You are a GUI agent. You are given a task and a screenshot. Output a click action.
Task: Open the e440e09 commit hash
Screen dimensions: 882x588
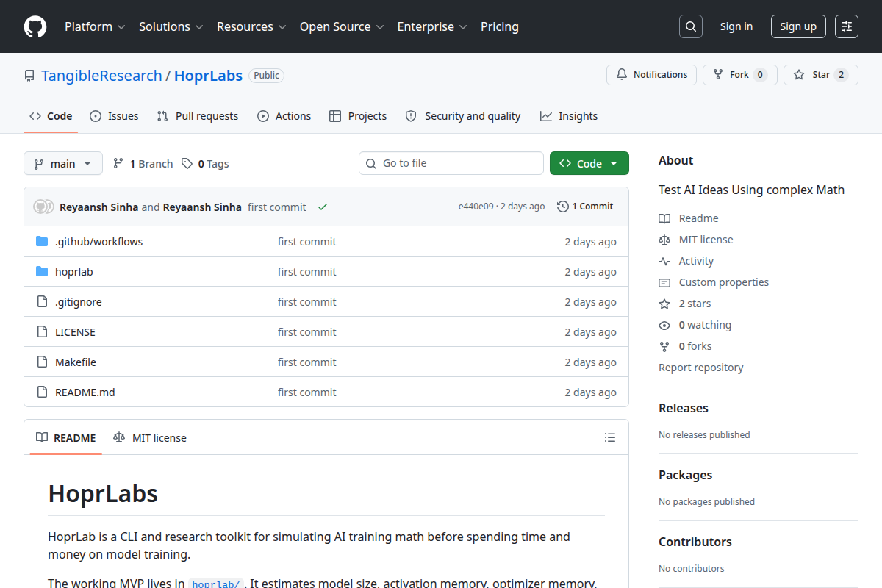coord(476,207)
